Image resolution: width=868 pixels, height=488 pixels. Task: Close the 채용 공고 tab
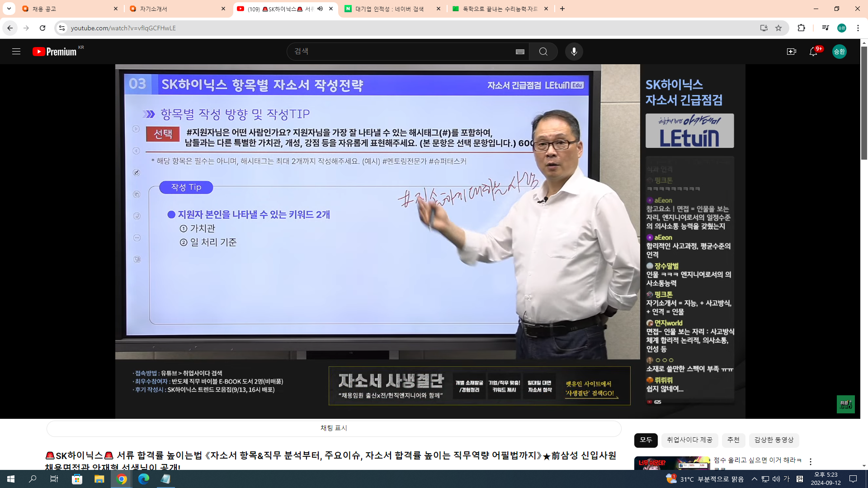point(116,9)
